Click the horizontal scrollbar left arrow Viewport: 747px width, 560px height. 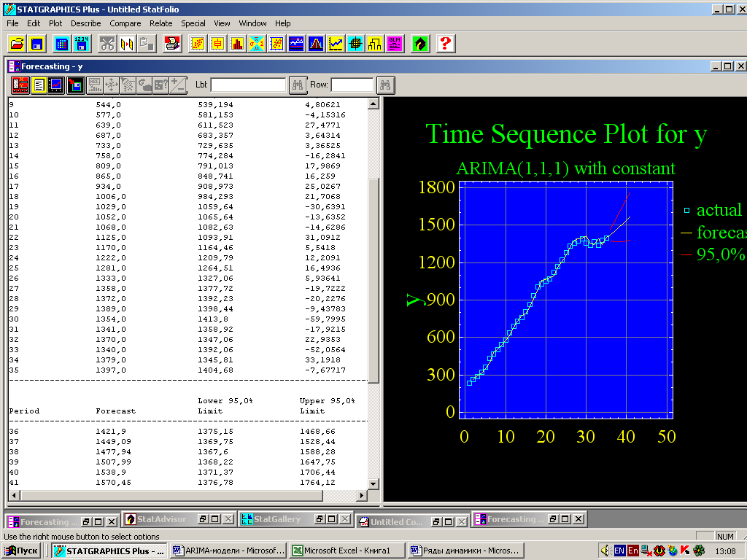click(14, 496)
